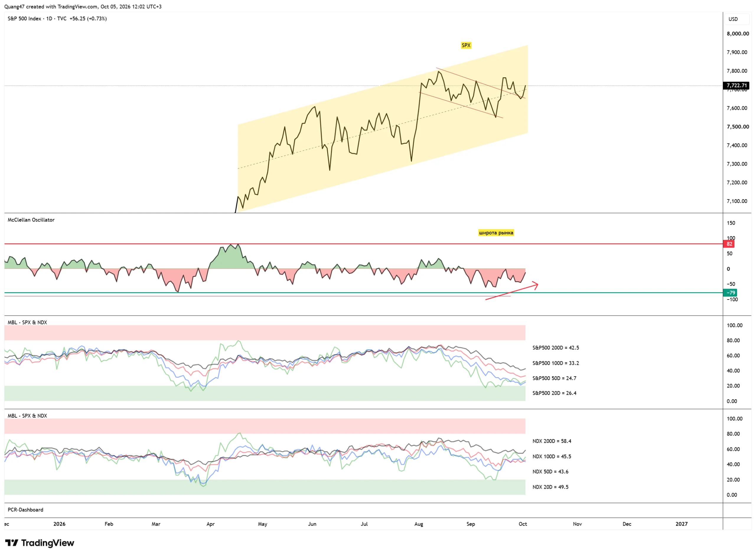The image size is (756, 556).
Task: Click the USD currency box
Action: [737, 19]
